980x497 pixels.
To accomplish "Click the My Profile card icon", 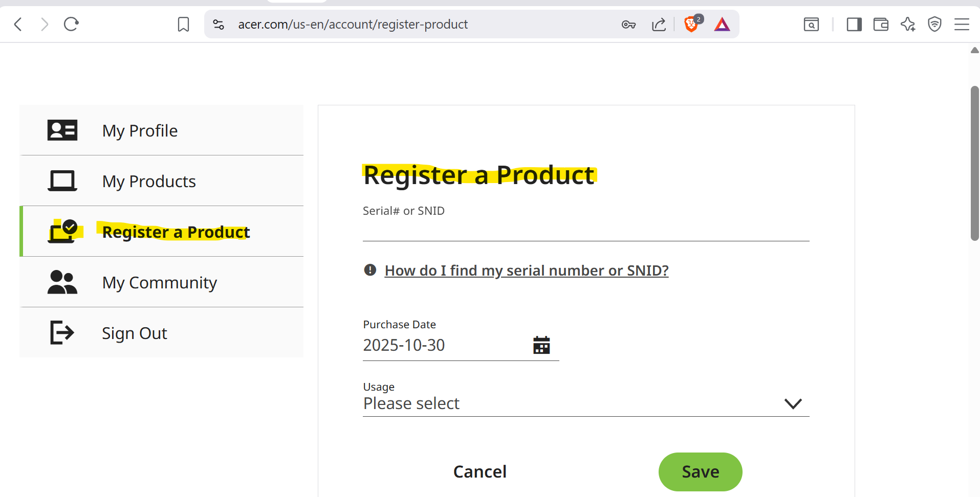I will coord(62,130).
